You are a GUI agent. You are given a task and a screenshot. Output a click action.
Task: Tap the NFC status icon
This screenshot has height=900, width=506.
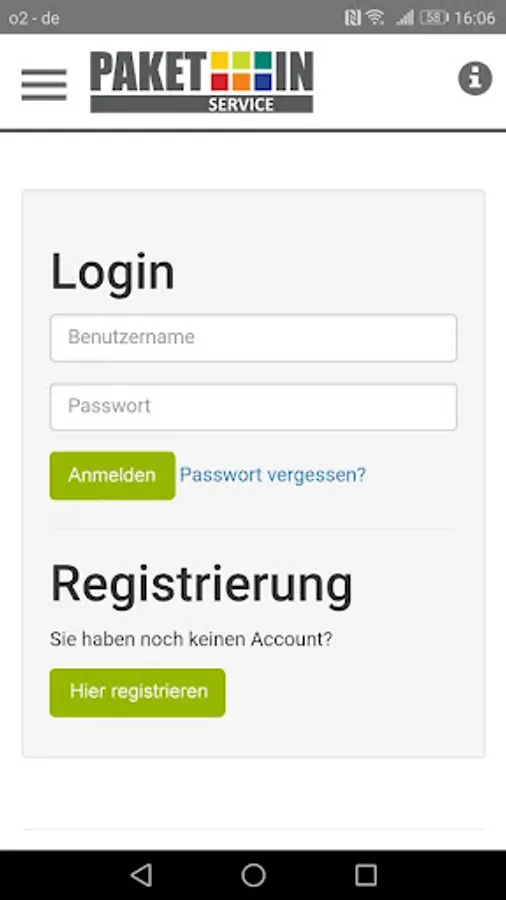[353, 18]
